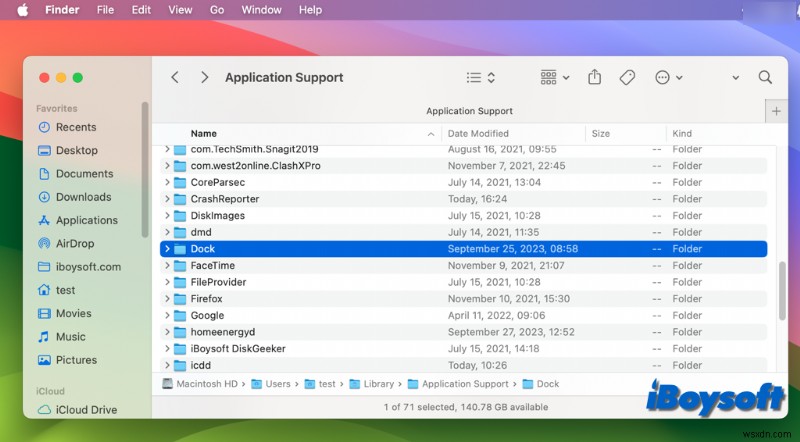Select the FileProvider folder icon
800x442 pixels.
(180, 282)
